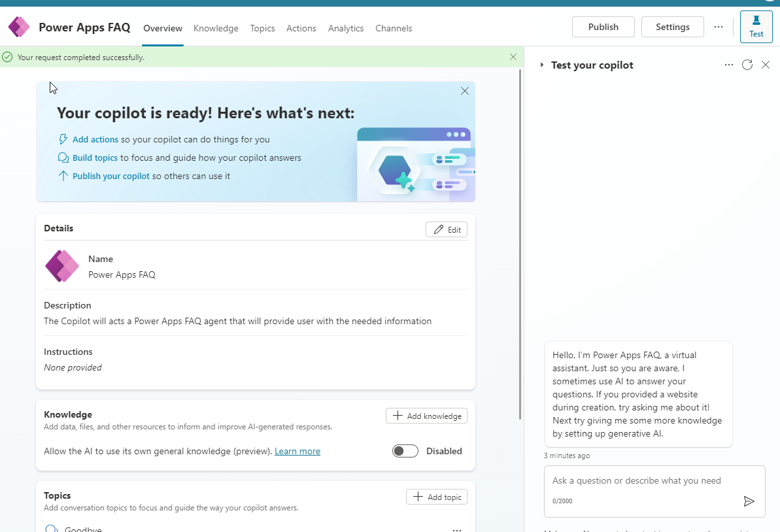This screenshot has width=780, height=532.
Task: Open Settings from the header
Action: (x=672, y=27)
